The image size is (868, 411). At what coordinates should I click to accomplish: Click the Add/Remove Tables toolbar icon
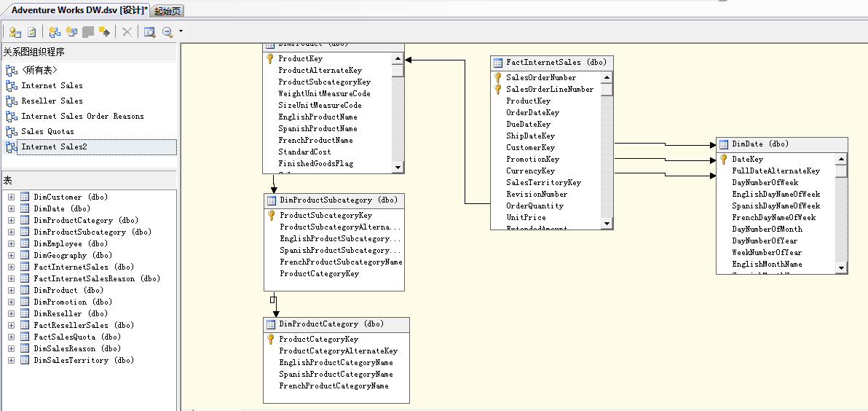coord(15,32)
